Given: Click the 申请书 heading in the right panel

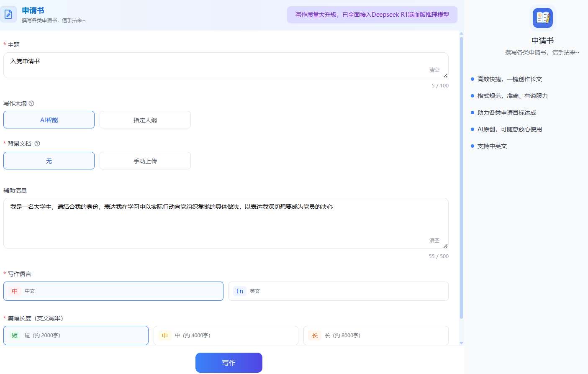Looking at the screenshot, I should pos(543,41).
